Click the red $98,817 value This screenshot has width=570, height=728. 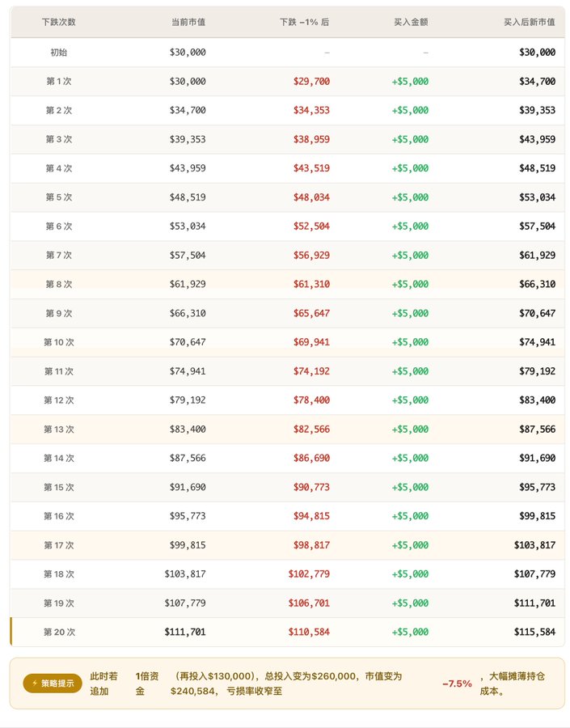pos(311,545)
